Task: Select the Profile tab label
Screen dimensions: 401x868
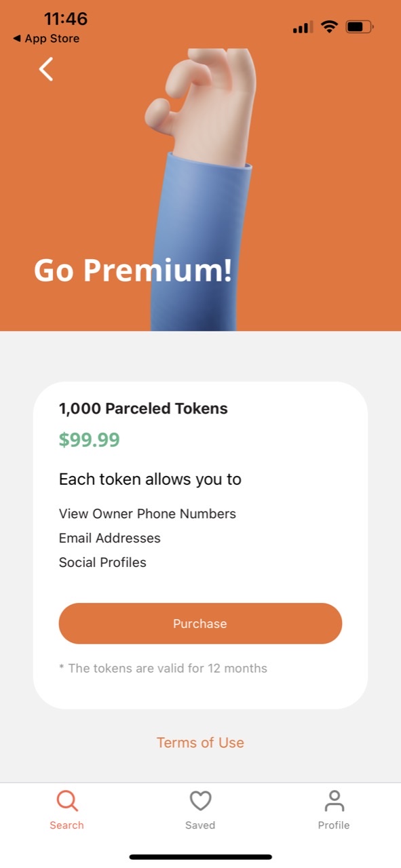Action: pyautogui.click(x=334, y=825)
